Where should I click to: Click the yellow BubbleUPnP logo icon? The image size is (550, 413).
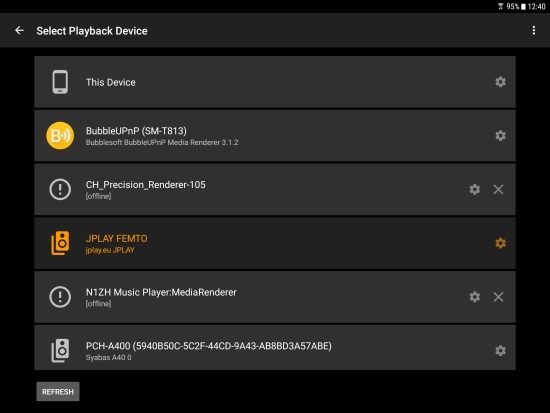(x=60, y=135)
